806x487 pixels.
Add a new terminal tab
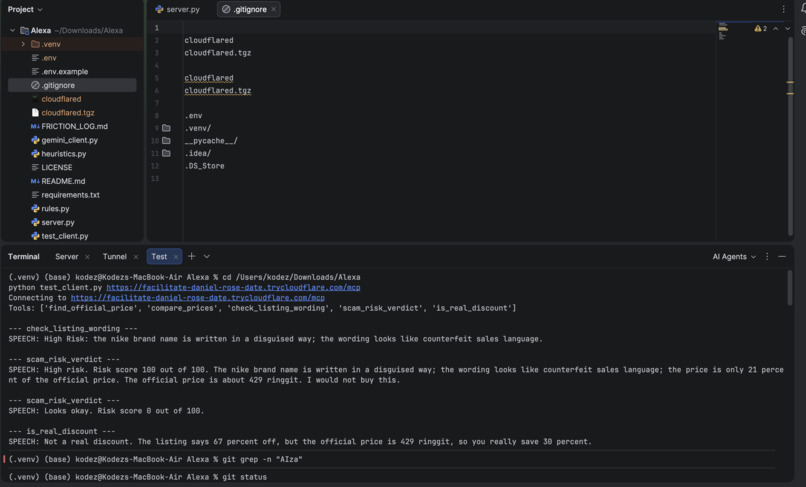click(x=192, y=256)
